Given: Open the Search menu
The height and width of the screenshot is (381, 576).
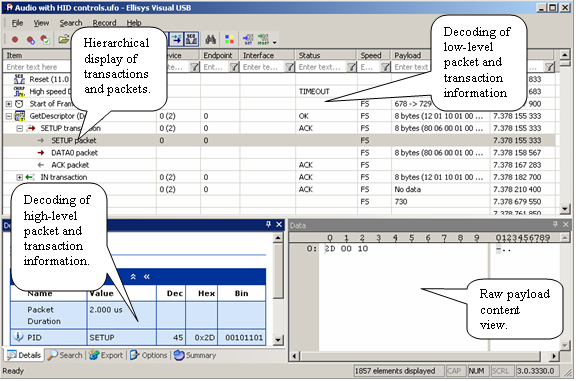Looking at the screenshot, I should (x=71, y=23).
